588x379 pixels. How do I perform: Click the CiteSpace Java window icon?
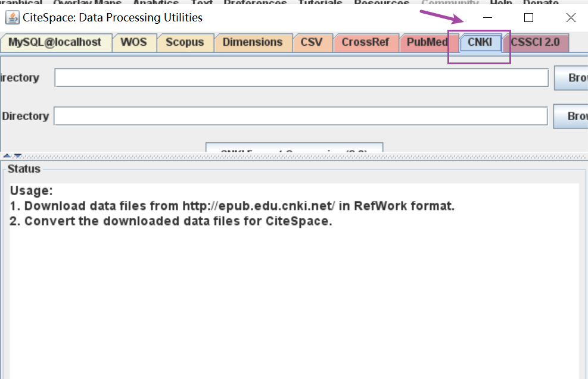[x=12, y=17]
